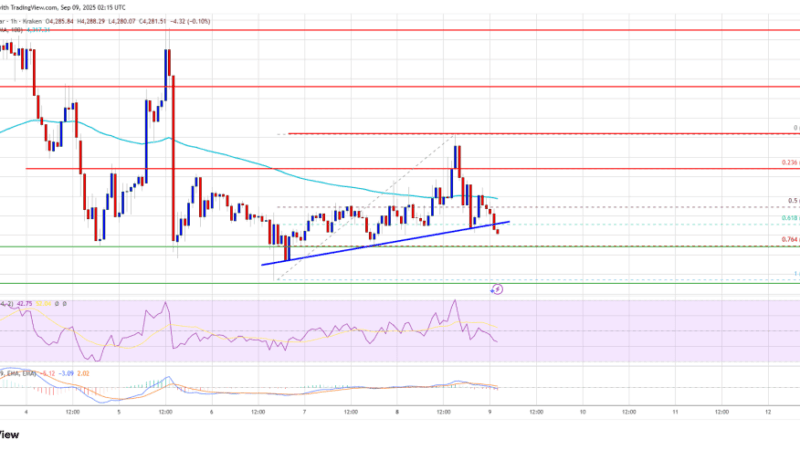This screenshot has height=450, width=800.
Task: Click date label 4 on time axis
Action: click(x=26, y=412)
